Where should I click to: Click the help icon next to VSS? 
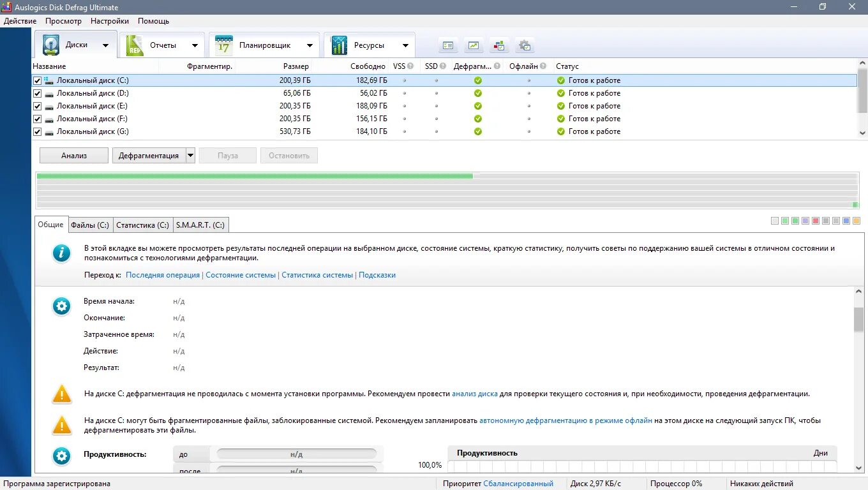click(x=410, y=66)
